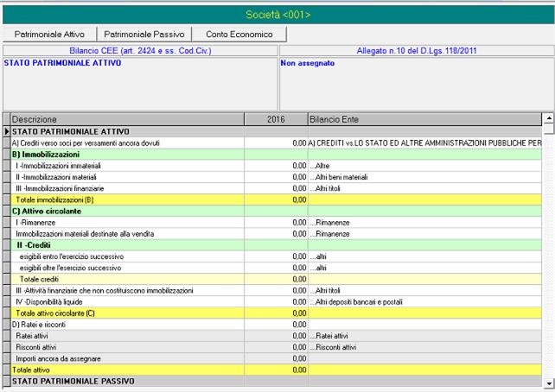Select the Importi ancora da assegnare row

tap(126, 358)
